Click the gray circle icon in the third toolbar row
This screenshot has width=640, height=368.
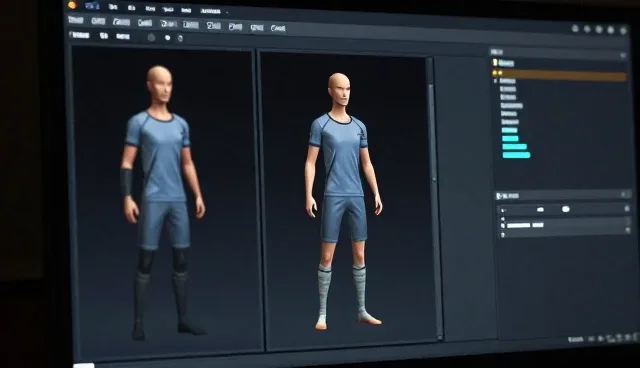click(151, 38)
